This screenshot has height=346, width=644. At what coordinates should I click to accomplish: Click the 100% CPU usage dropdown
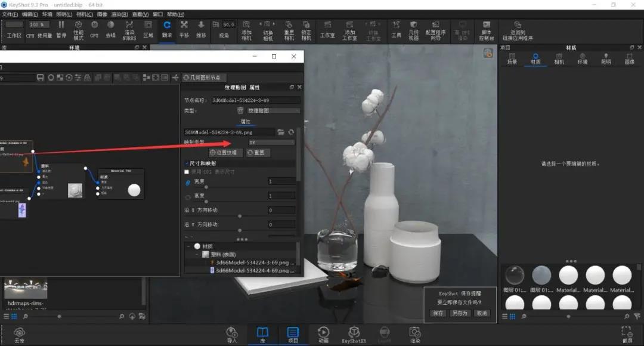39,24
